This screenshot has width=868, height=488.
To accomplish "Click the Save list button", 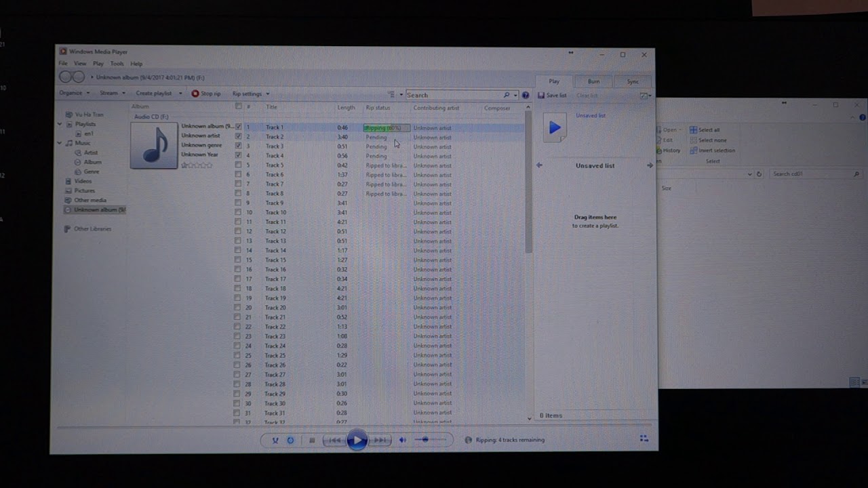I will coord(552,96).
